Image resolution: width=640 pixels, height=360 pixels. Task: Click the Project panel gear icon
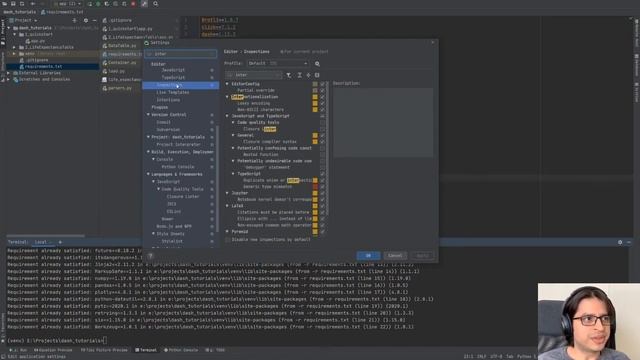click(86, 20)
